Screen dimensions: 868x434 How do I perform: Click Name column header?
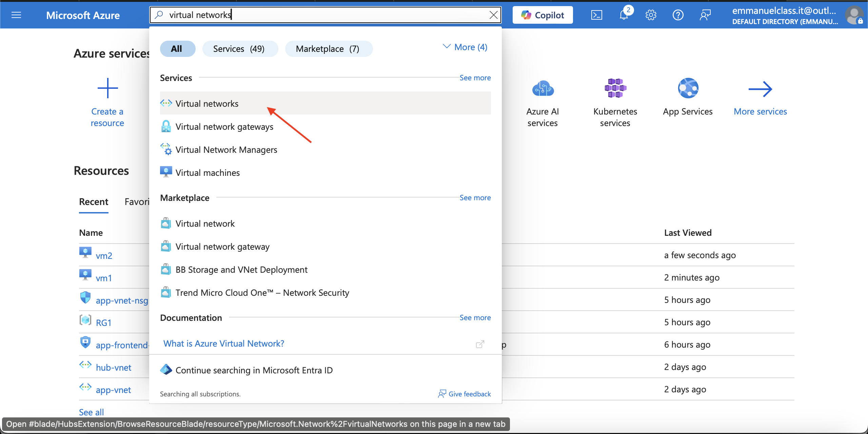(x=91, y=232)
